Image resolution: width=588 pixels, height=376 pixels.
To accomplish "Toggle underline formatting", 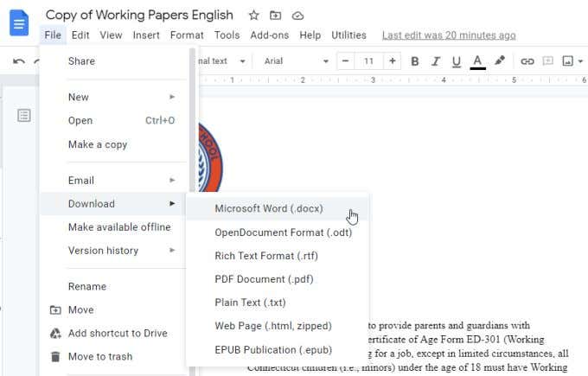I will pyautogui.click(x=456, y=61).
